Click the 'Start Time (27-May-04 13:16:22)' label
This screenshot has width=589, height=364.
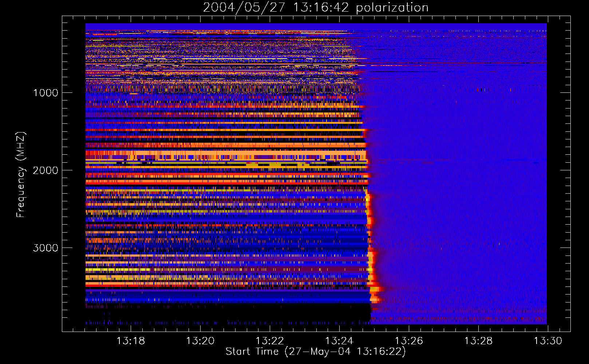pyautogui.click(x=316, y=352)
